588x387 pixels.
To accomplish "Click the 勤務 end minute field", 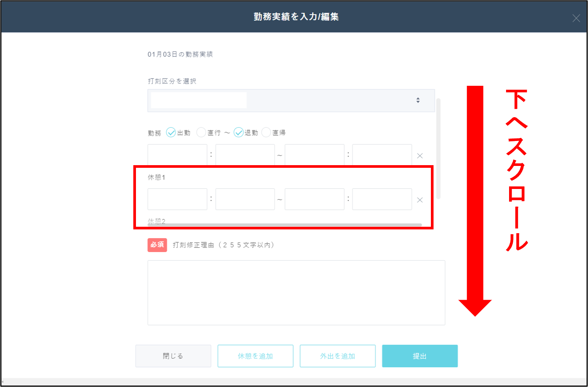I will tap(382, 155).
